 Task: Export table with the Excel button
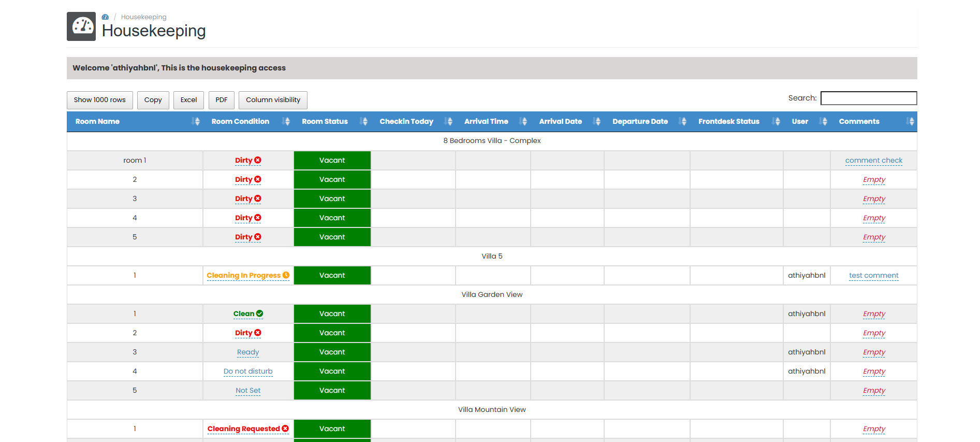click(188, 100)
